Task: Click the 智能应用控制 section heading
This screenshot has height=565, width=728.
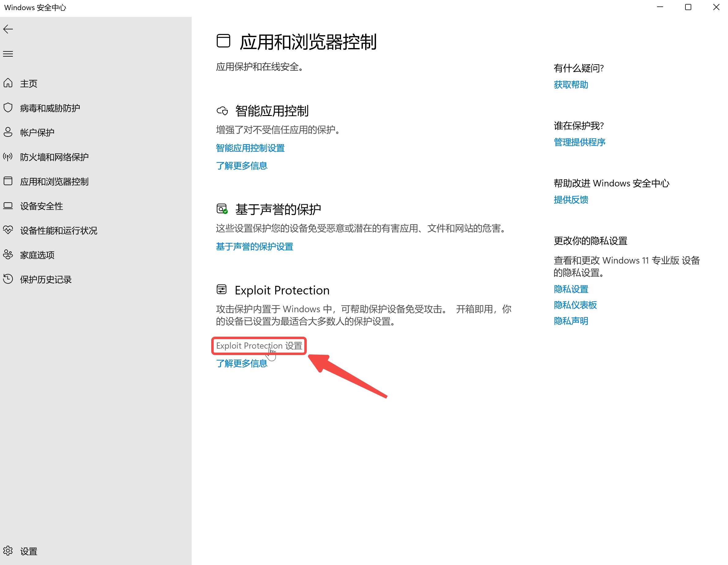Action: point(272,111)
